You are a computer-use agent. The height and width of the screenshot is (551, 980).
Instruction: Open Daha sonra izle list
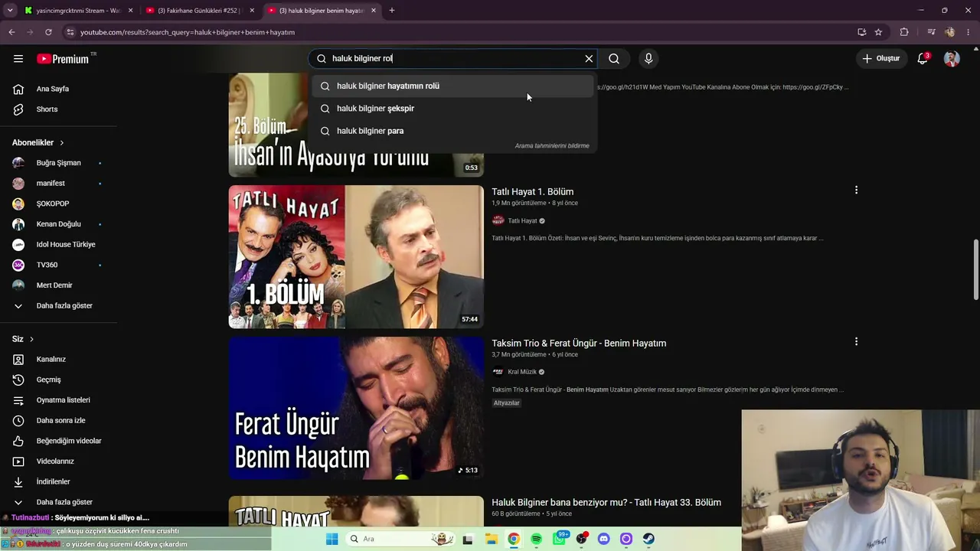(x=60, y=420)
